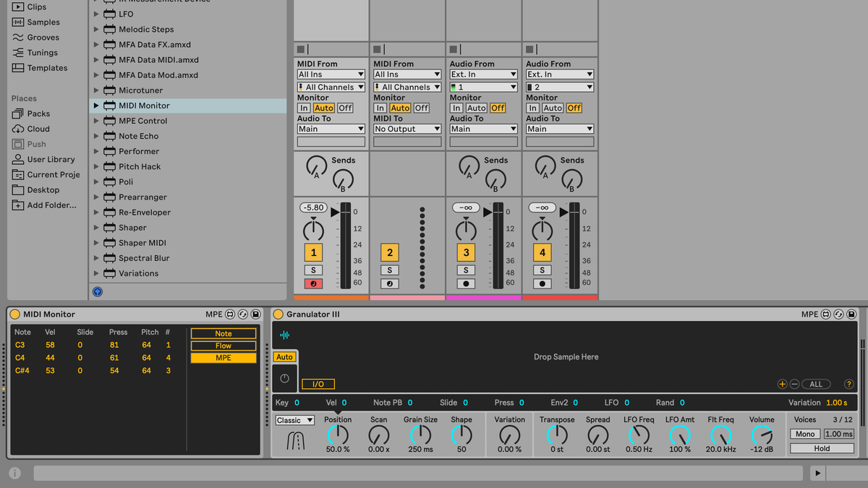Toggle the MPE button in MIDI Monitor device

223,356
